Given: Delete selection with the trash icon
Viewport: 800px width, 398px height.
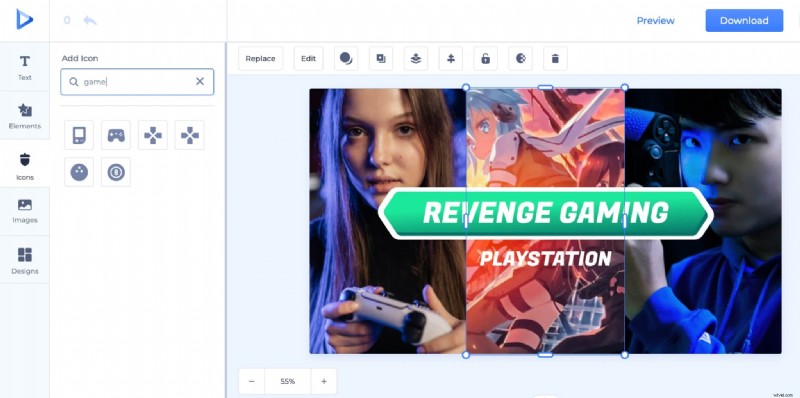Looking at the screenshot, I should (555, 59).
